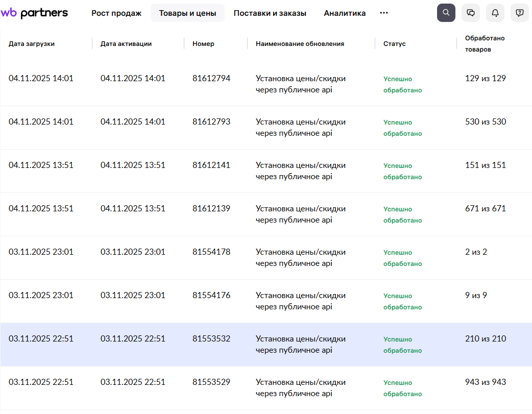Click the 943 из 943 processed cell
532x414 pixels.
click(486, 382)
